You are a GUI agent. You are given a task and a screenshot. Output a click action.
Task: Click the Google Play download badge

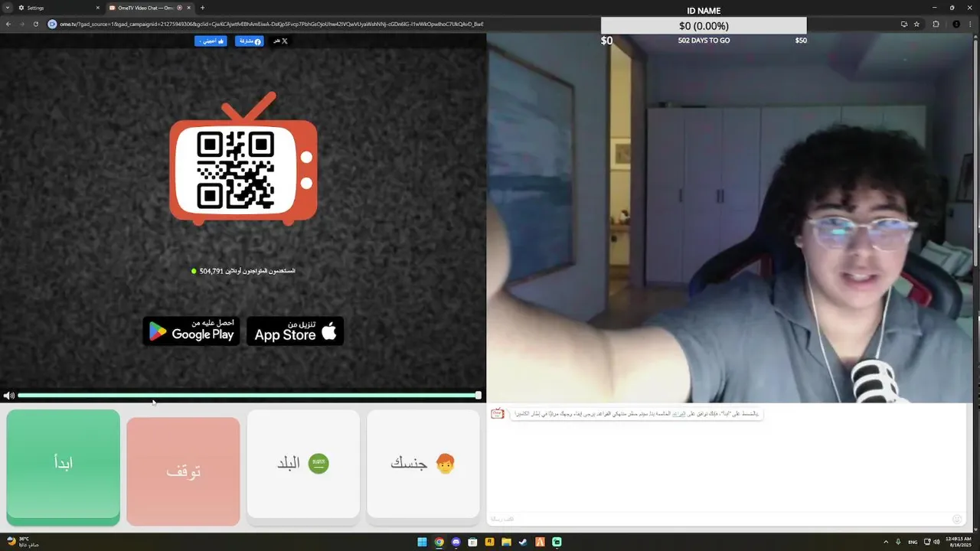click(x=191, y=331)
